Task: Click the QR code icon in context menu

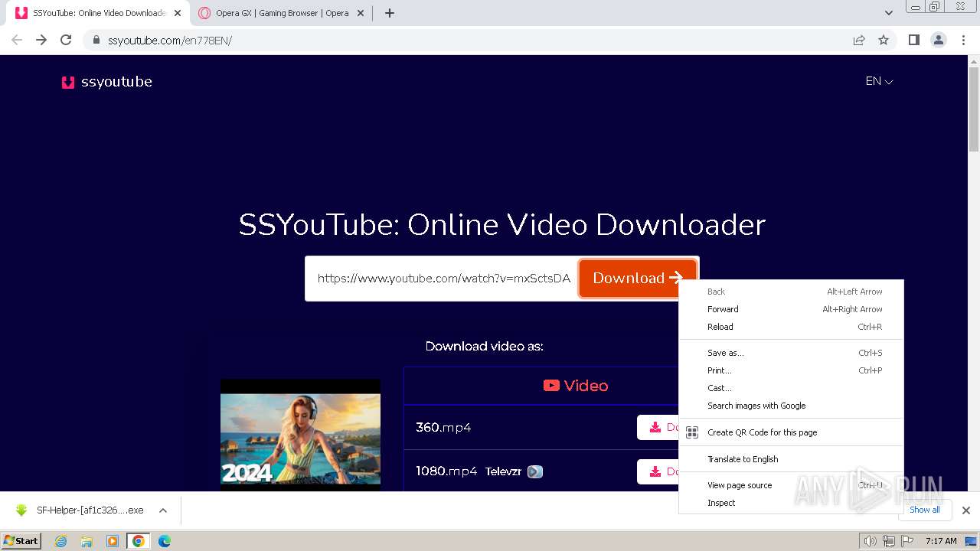Action: (x=692, y=432)
